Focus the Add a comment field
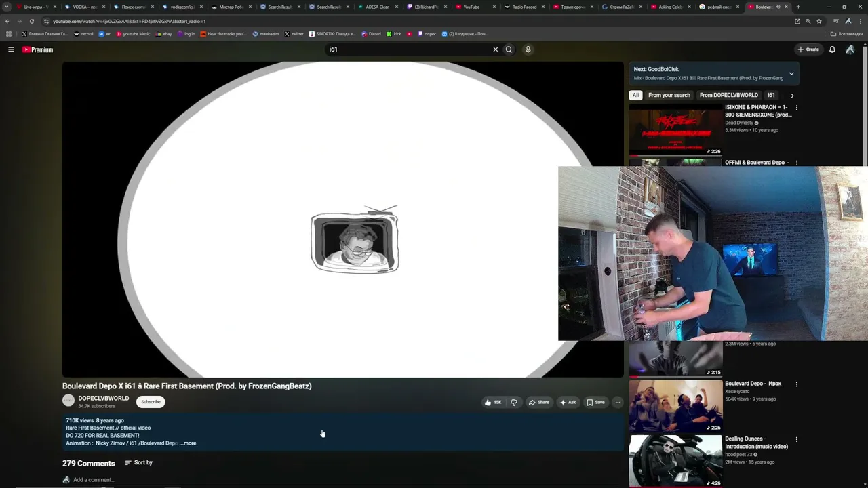The image size is (868, 488). [94, 480]
